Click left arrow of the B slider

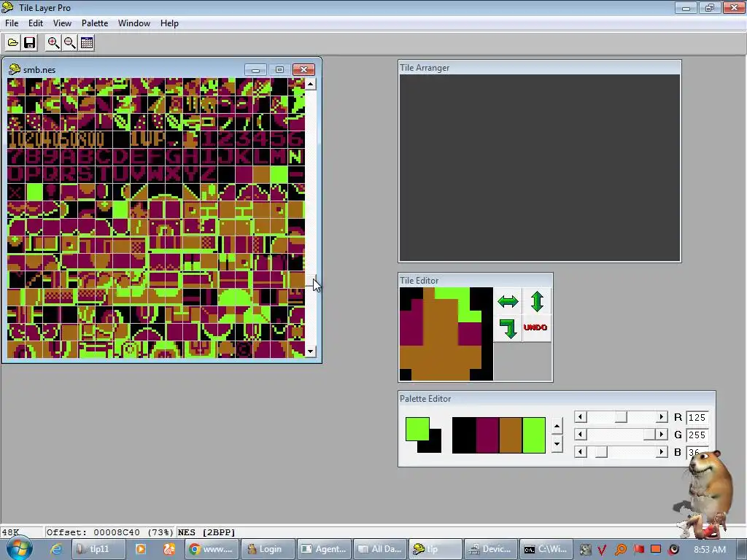tap(580, 451)
